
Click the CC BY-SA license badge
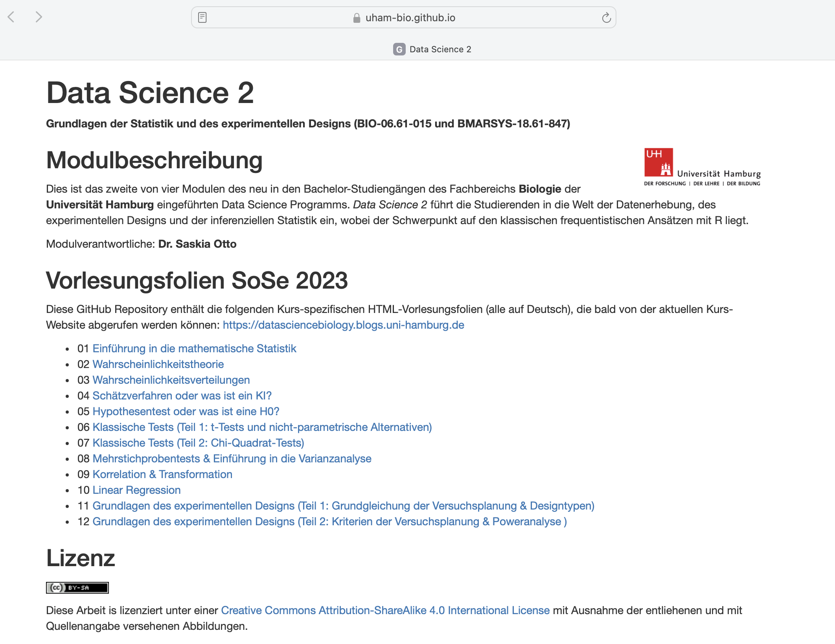coord(77,587)
